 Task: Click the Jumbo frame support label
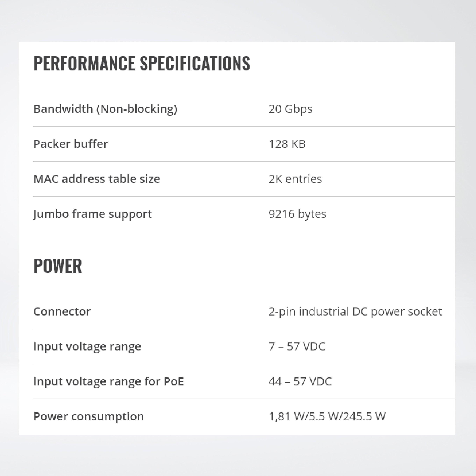(x=93, y=214)
